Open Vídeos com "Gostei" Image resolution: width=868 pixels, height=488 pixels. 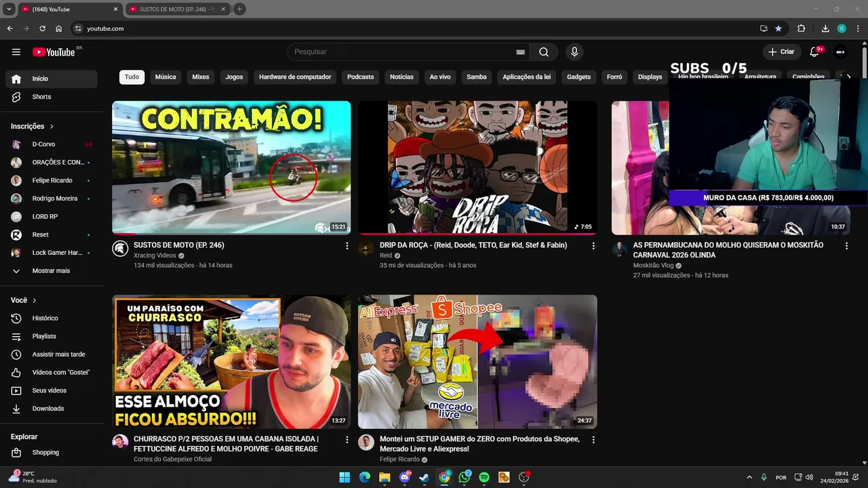[52, 372]
